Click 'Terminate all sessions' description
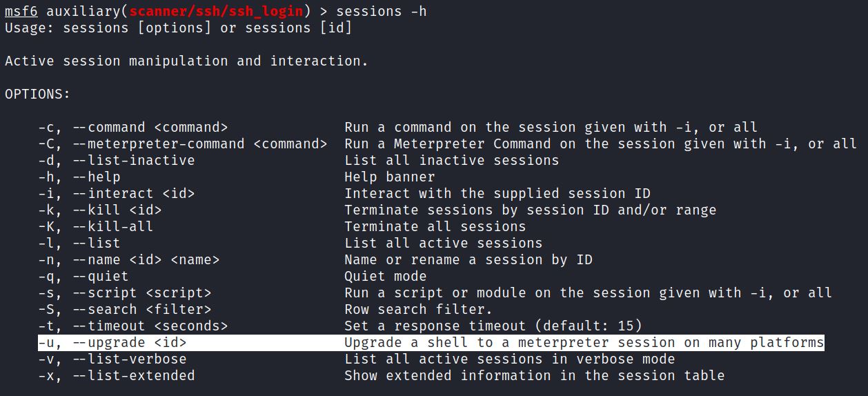 pos(435,227)
